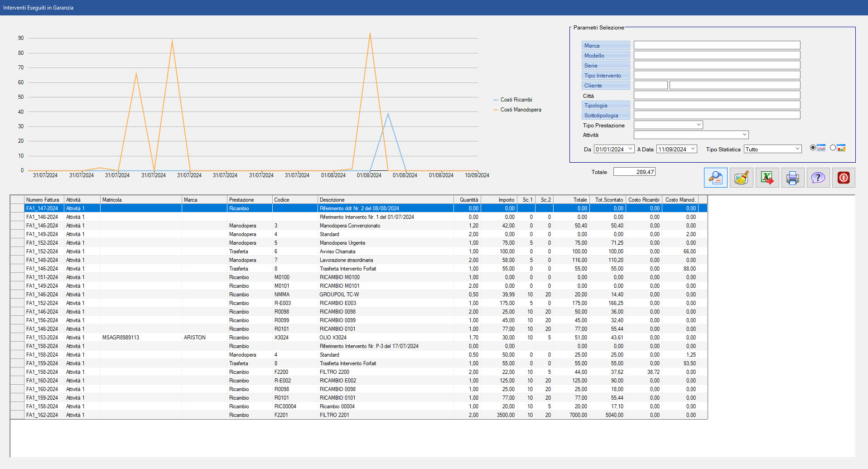Open help with the question mark icon
This screenshot has width=868, height=469.
pos(818,178)
